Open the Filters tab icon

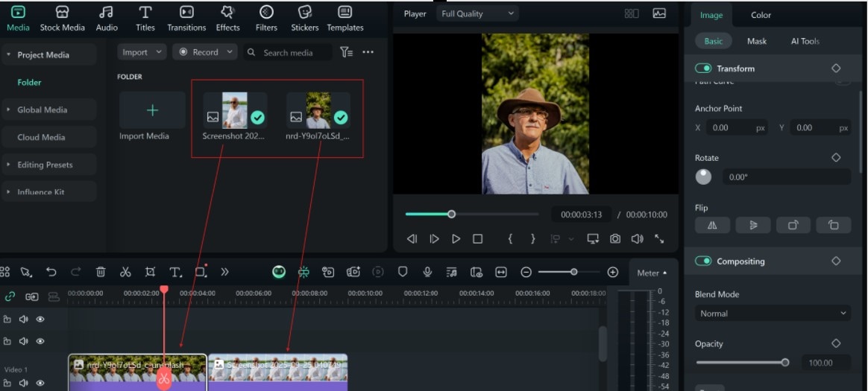tap(266, 12)
